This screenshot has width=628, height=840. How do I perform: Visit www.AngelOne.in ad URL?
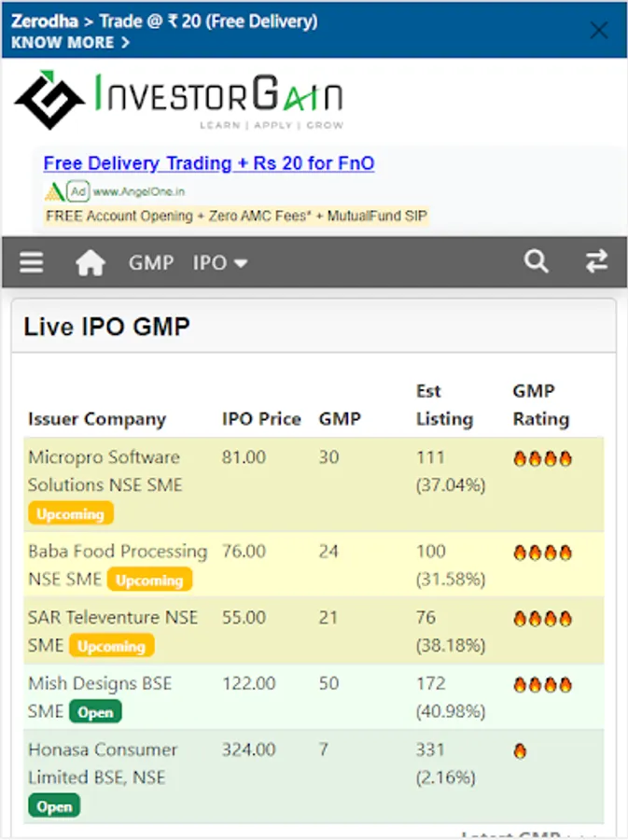tap(139, 191)
